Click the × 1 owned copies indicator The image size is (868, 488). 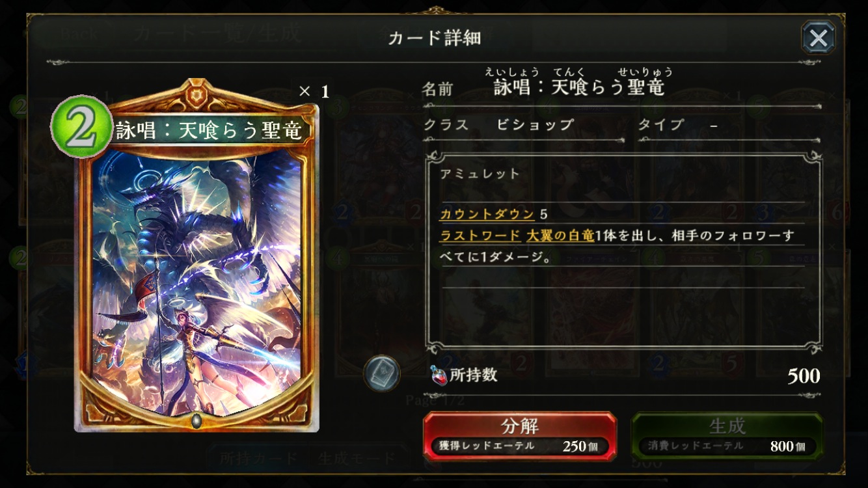tap(314, 91)
